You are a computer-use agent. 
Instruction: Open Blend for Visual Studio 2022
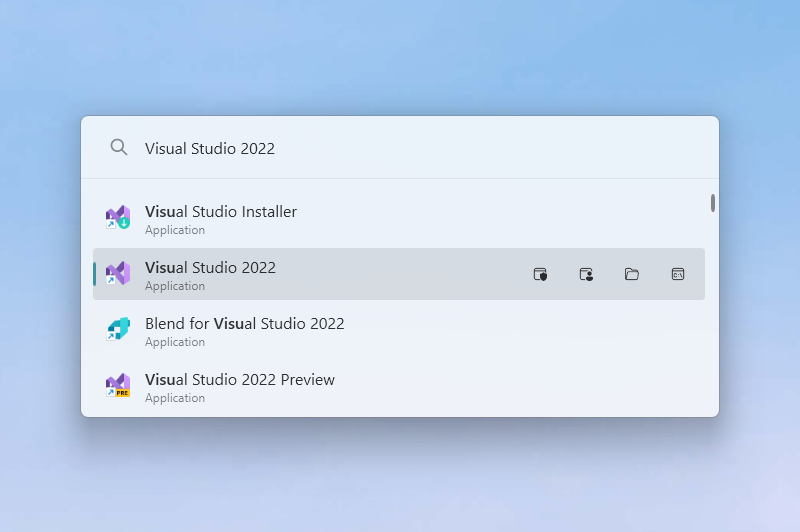(x=244, y=324)
